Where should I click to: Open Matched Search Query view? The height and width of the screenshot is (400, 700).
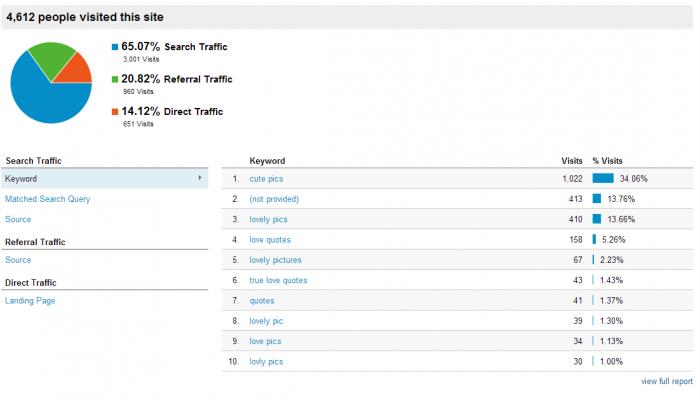pos(47,199)
